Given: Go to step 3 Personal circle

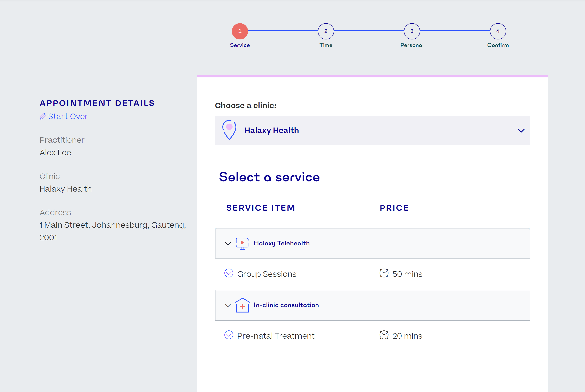Looking at the screenshot, I should point(412,31).
